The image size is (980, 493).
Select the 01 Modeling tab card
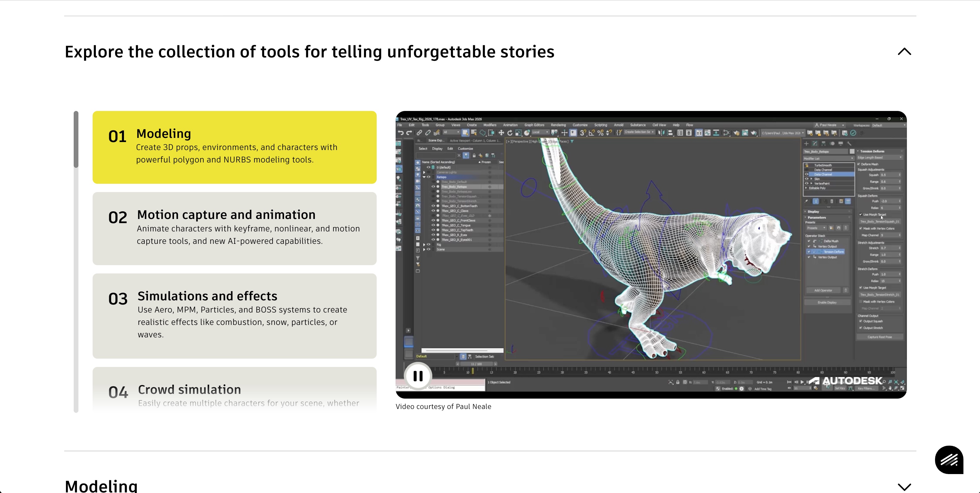pos(234,147)
